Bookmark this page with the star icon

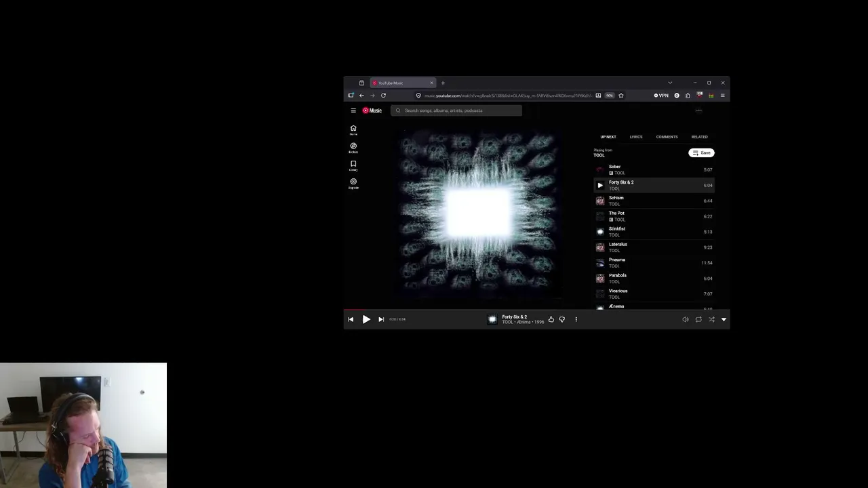pos(620,96)
